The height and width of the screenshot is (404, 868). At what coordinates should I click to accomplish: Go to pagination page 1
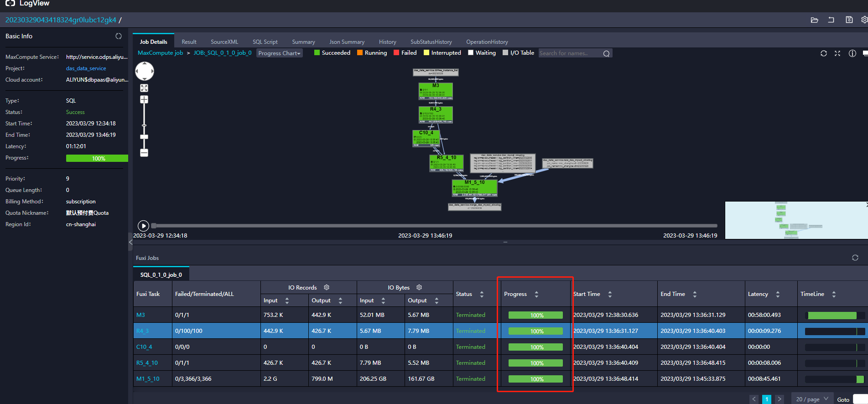point(767,399)
